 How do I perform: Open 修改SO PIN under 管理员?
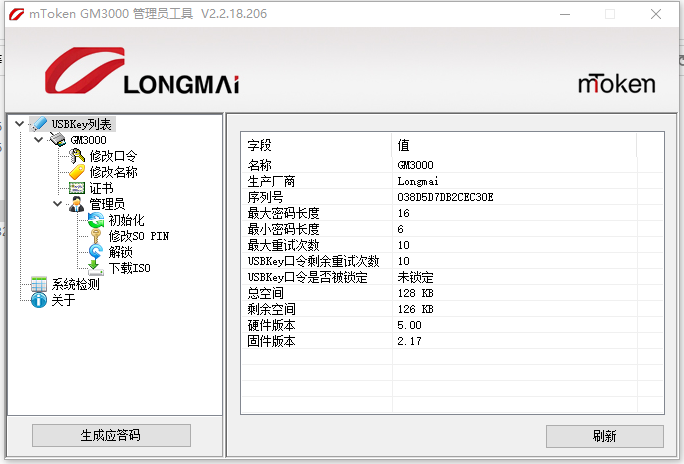pos(139,236)
